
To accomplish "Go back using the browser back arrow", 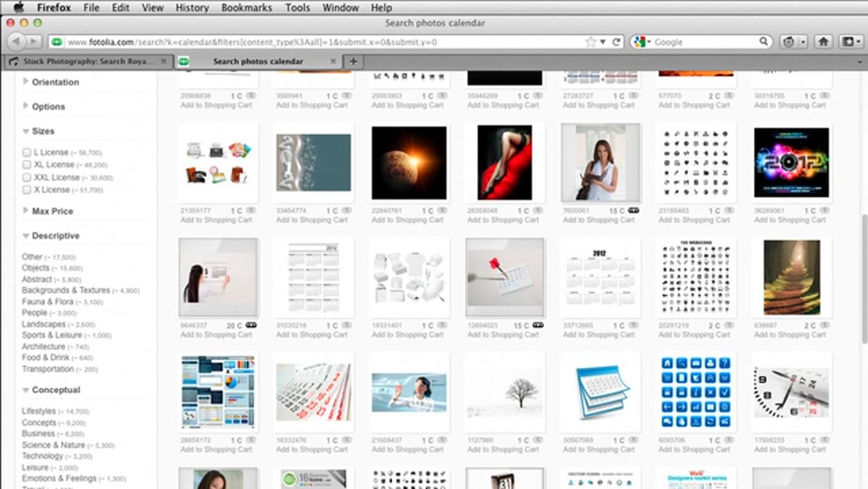I will pyautogui.click(x=16, y=42).
